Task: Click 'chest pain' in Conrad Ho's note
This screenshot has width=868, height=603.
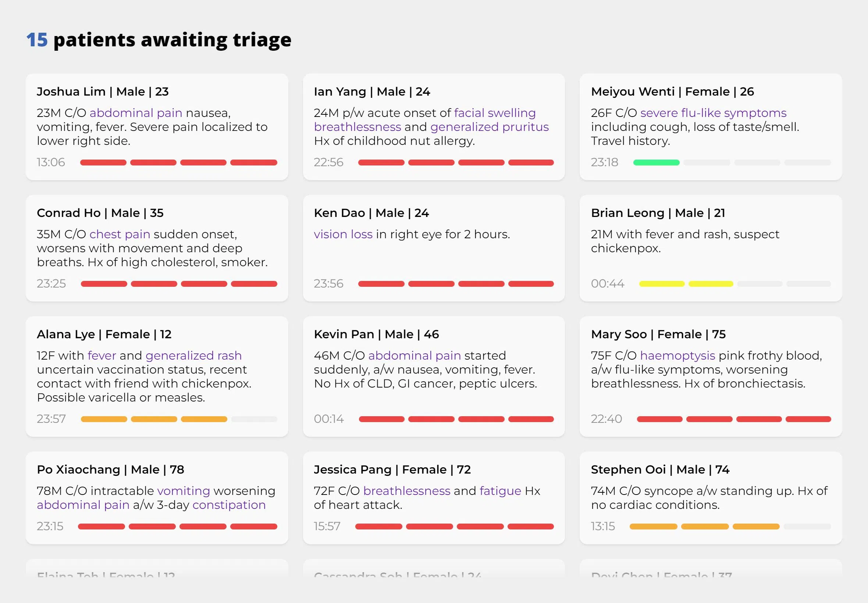Action: coord(120,234)
